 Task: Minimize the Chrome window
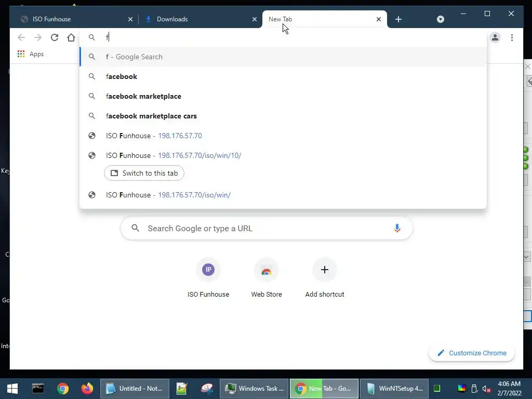coord(463,14)
